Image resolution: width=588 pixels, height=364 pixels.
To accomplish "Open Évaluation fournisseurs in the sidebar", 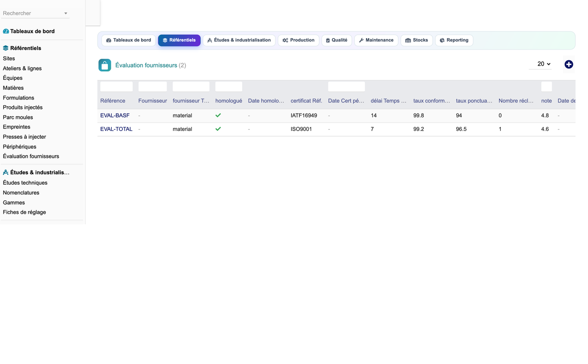I will [31, 156].
